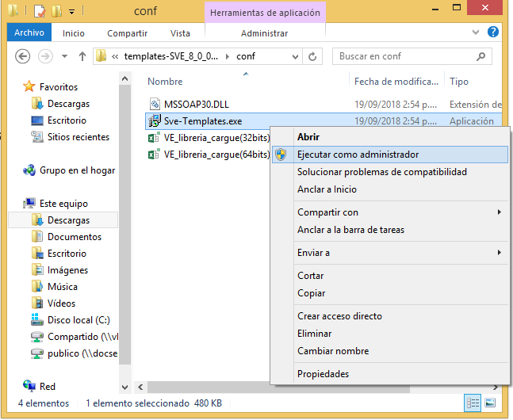Viewport: 513px width, 420px height.
Task: Click the VE_libreria_cargue(64bits) Excel icon
Action: coord(154,154)
